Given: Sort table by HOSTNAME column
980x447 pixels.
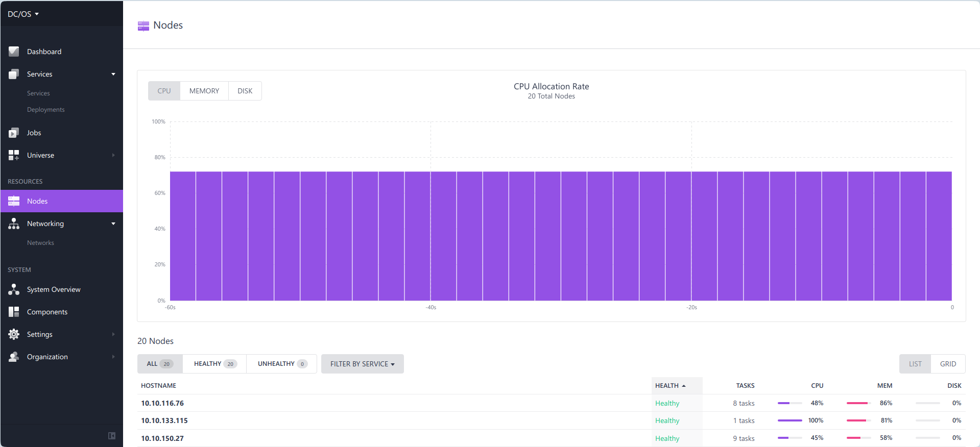Looking at the screenshot, I should 158,386.
